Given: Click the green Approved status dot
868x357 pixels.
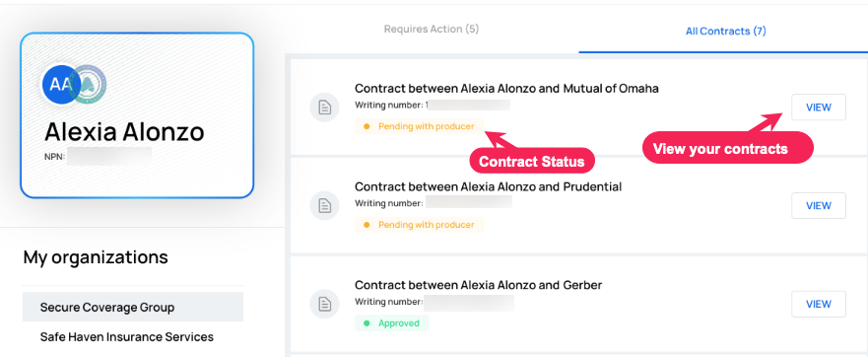Looking at the screenshot, I should [x=366, y=323].
